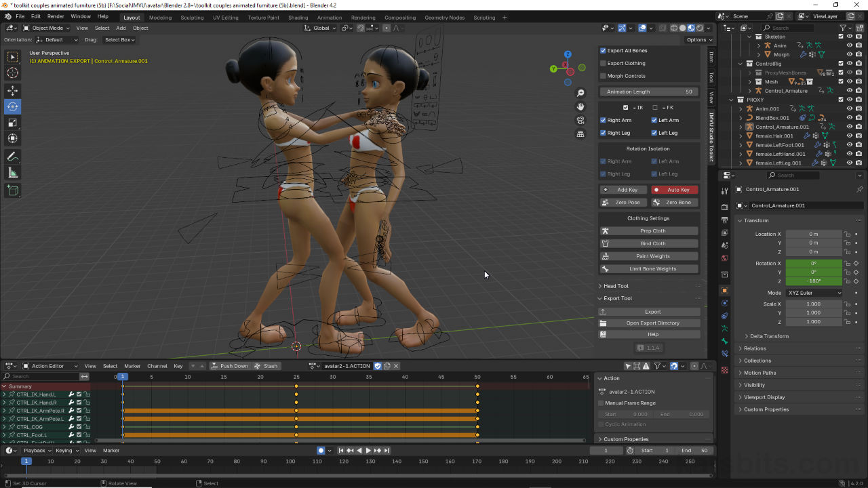Open the Tool properties tab icon
The width and height of the screenshot is (868, 488).
pyautogui.click(x=724, y=192)
